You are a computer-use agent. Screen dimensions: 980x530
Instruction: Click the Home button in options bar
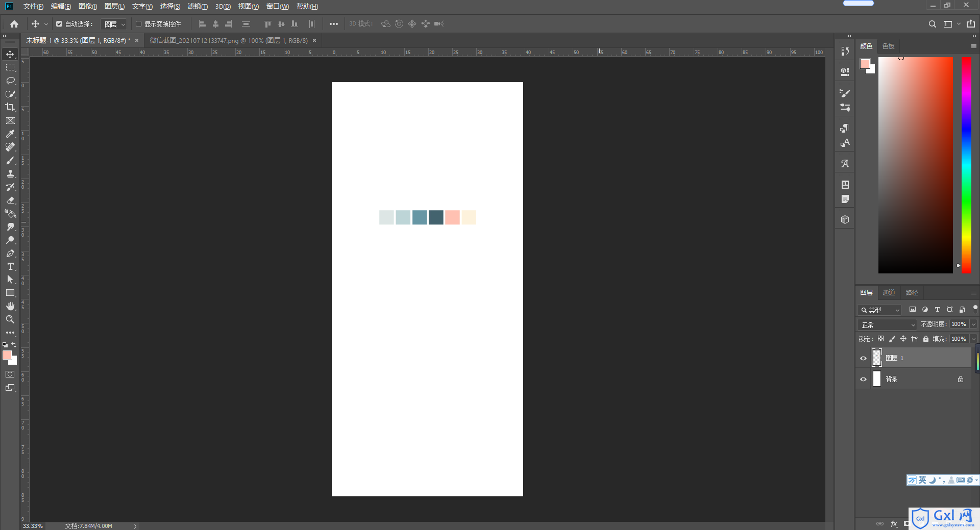pos(14,24)
